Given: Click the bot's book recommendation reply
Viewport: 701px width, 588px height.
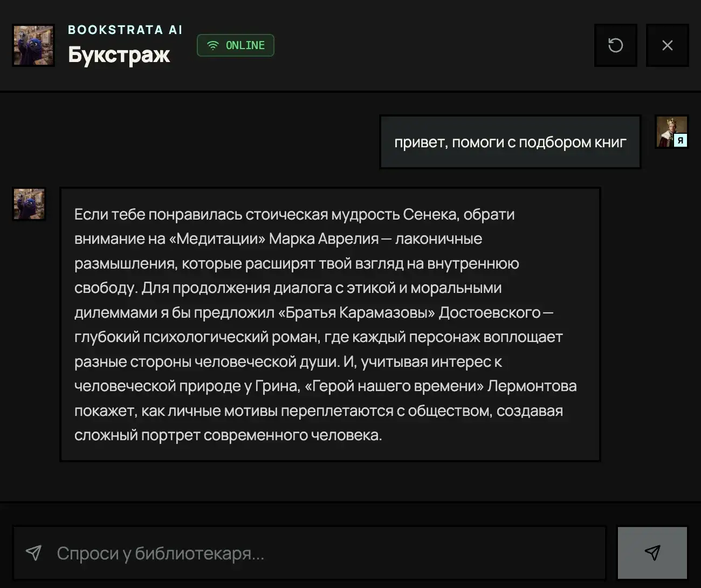Looking at the screenshot, I should (330, 324).
